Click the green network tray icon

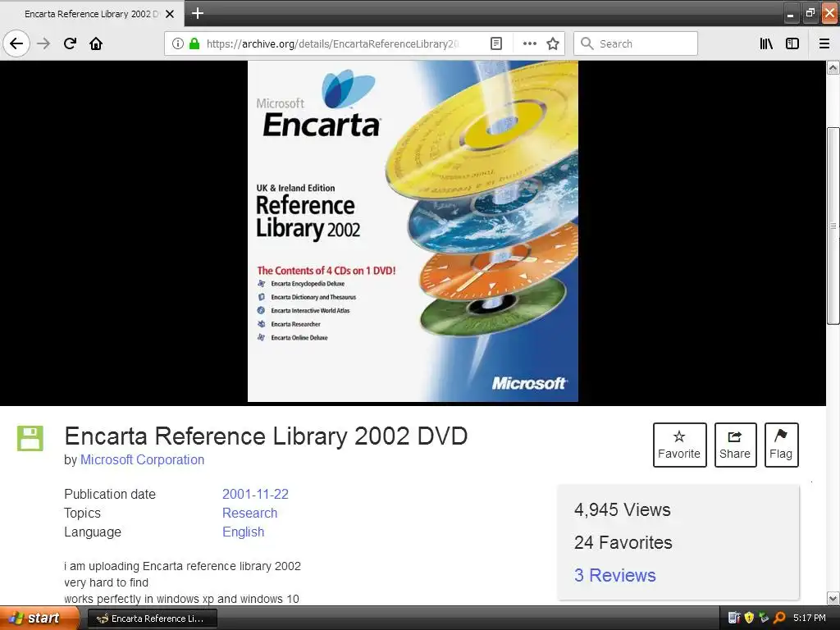click(x=764, y=618)
